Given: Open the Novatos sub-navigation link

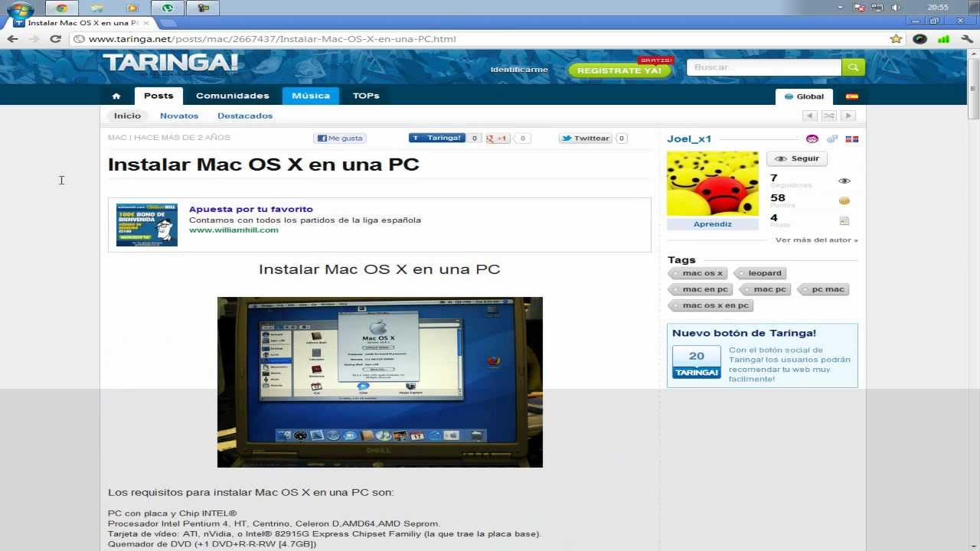Looking at the screenshot, I should click(x=179, y=116).
